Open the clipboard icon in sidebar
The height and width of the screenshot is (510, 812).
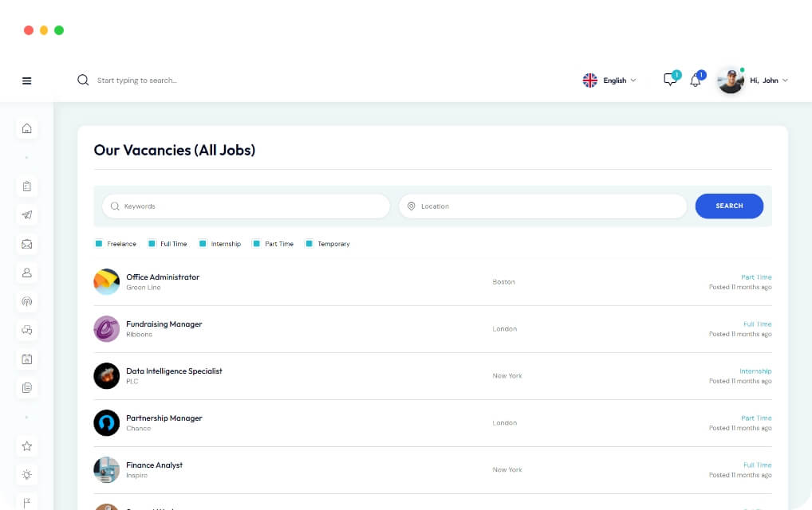coord(27,186)
